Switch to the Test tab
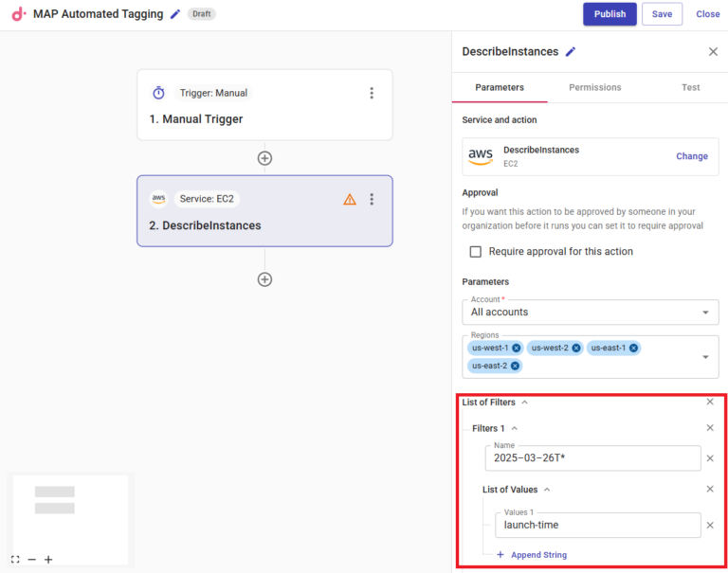 click(691, 87)
